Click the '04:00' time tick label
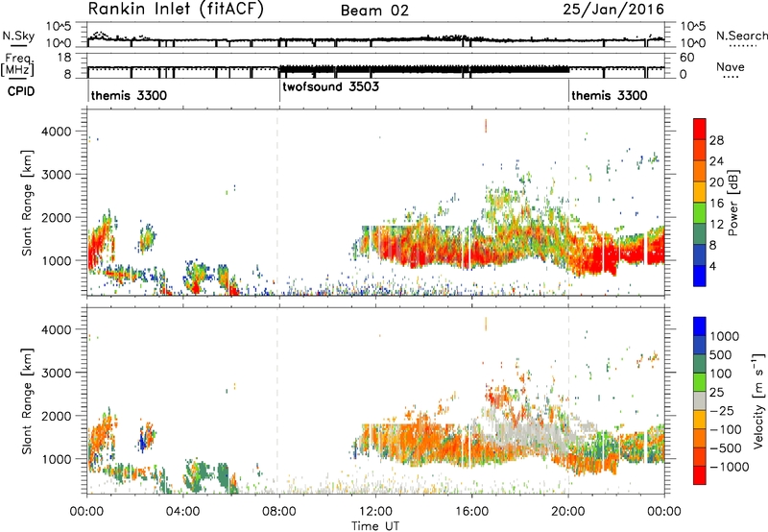Screen dimensions: 768x532 [x=182, y=512]
